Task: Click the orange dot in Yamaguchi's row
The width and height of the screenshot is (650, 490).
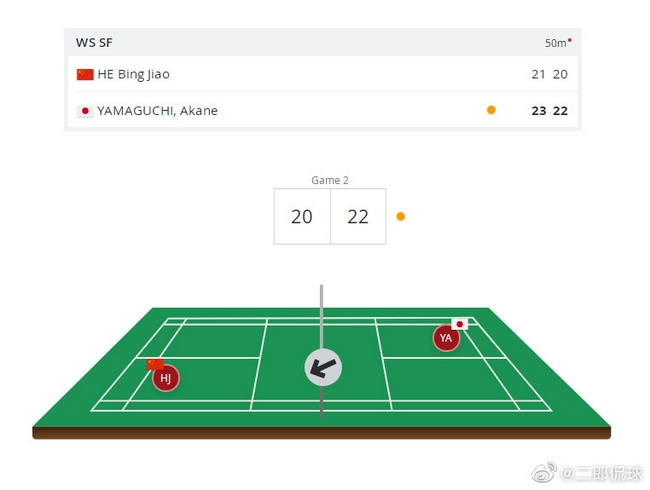Action: (491, 110)
